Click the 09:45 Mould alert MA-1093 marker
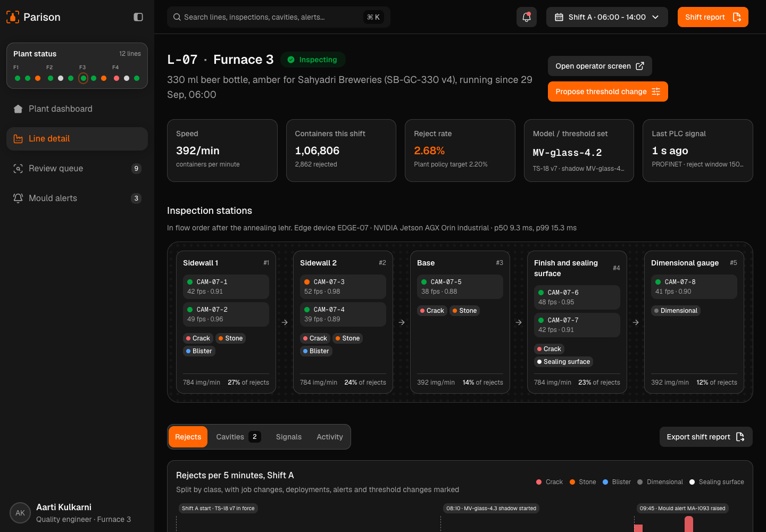Image resolution: width=766 pixels, height=532 pixels. (x=682, y=509)
